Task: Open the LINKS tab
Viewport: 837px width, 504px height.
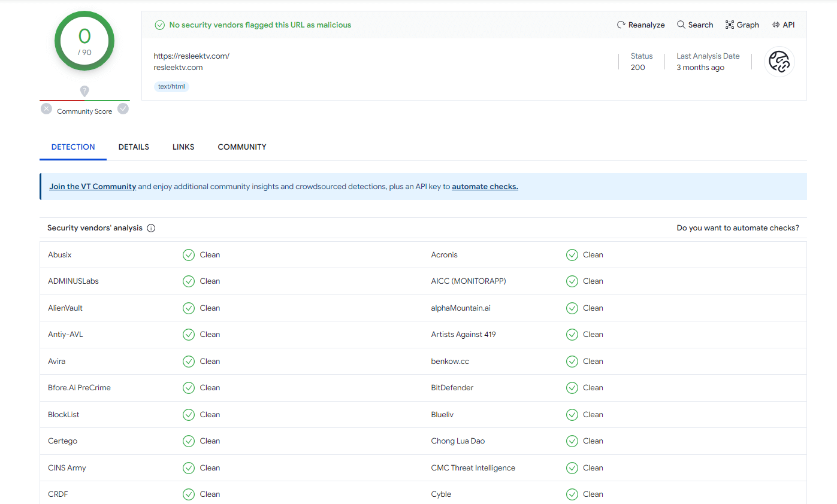Action: pyautogui.click(x=183, y=147)
